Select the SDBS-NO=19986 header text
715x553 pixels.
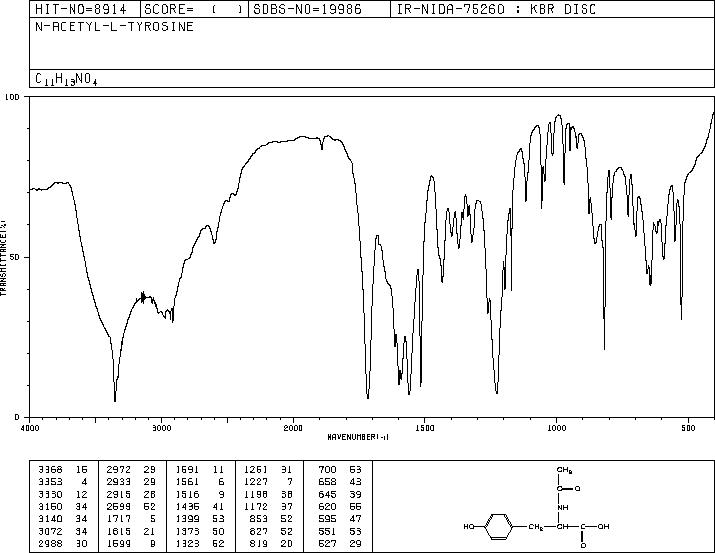pos(307,9)
